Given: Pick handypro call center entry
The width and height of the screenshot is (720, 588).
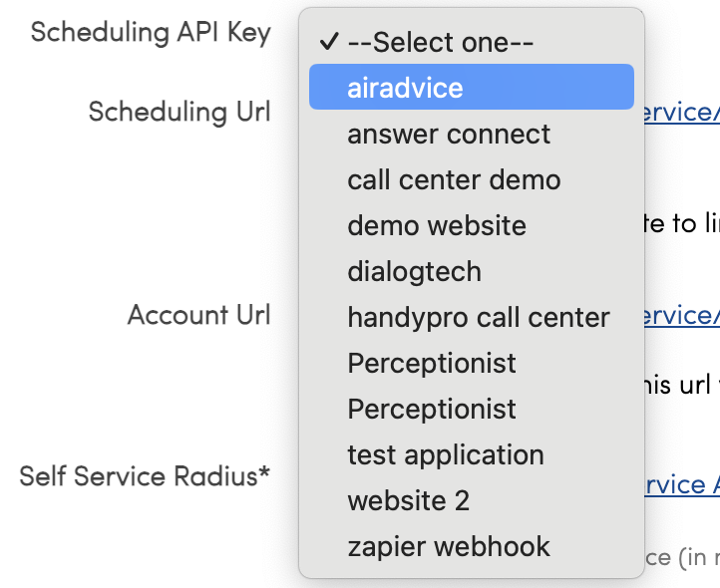Looking at the screenshot, I should (478, 318).
